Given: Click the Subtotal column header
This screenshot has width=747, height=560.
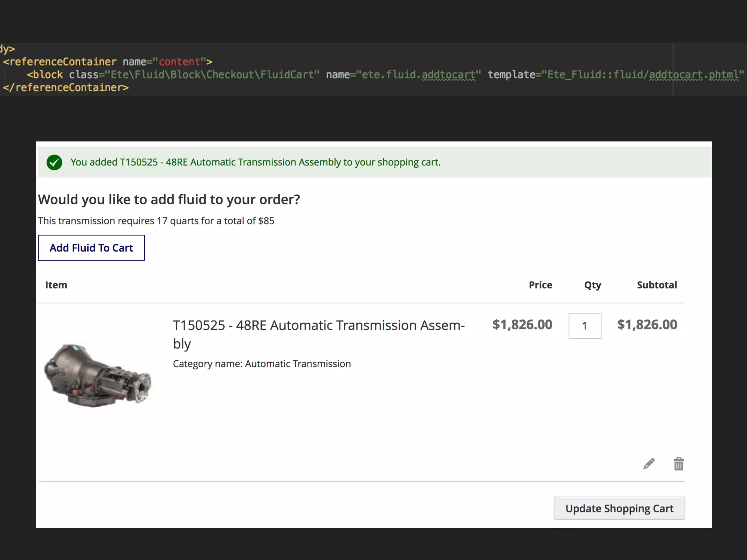Looking at the screenshot, I should (657, 285).
